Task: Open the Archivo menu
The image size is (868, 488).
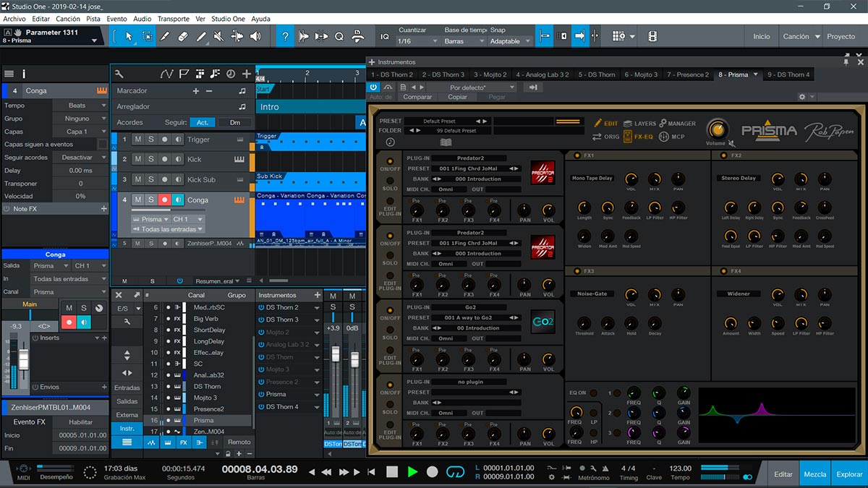Action: tap(14, 19)
